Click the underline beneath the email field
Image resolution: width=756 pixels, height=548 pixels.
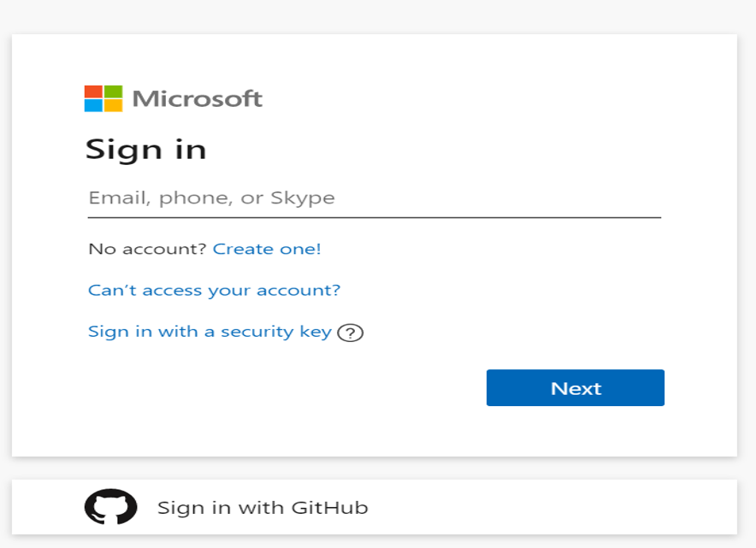374,217
